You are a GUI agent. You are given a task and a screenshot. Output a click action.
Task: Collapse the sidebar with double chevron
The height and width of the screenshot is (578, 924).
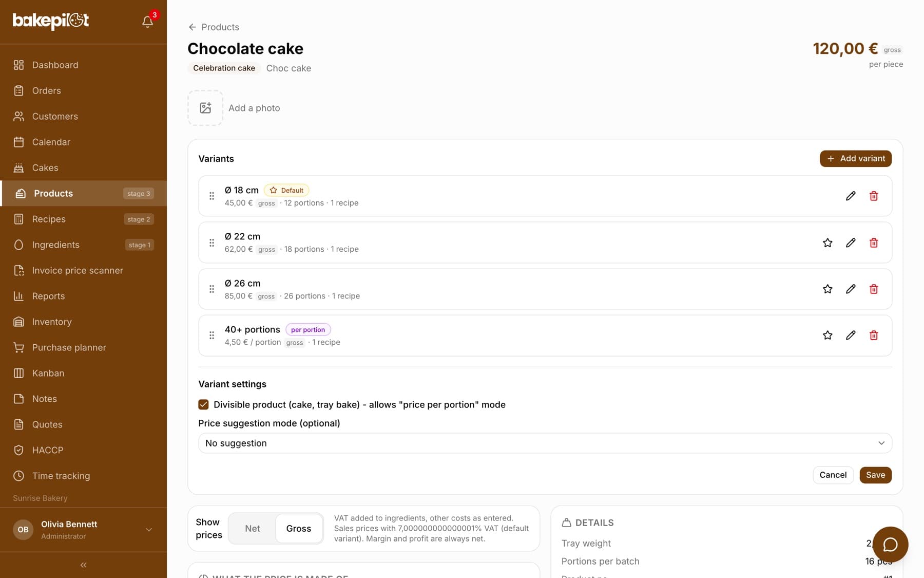coord(83,565)
